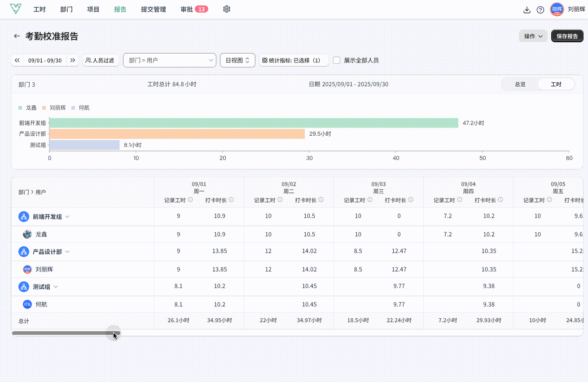Click the app logo at top left
Screen dimensions: 588x382
tap(16, 9)
